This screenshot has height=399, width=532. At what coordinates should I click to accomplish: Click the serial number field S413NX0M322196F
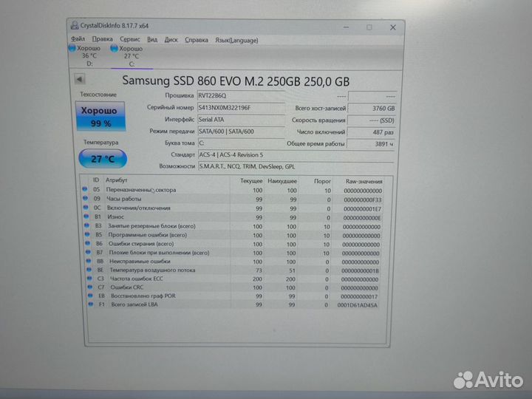241,108
